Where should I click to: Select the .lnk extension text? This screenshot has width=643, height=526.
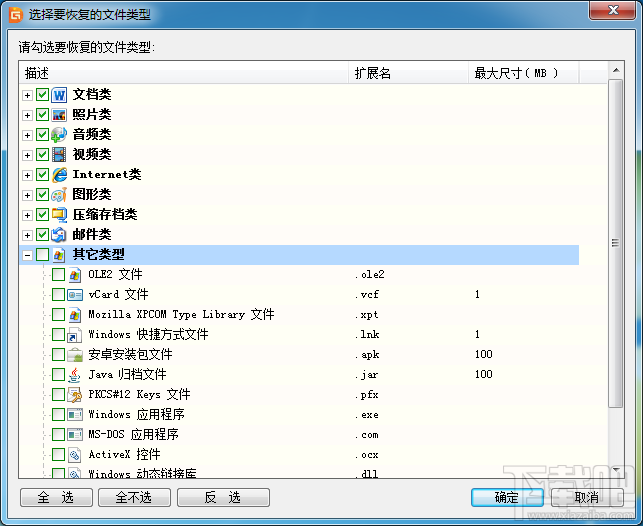pyautogui.click(x=367, y=335)
